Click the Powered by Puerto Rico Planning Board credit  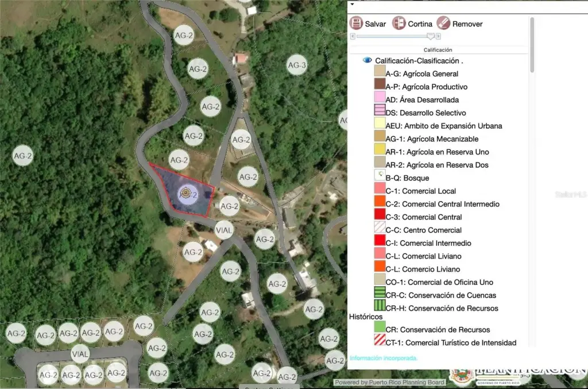[389, 383]
